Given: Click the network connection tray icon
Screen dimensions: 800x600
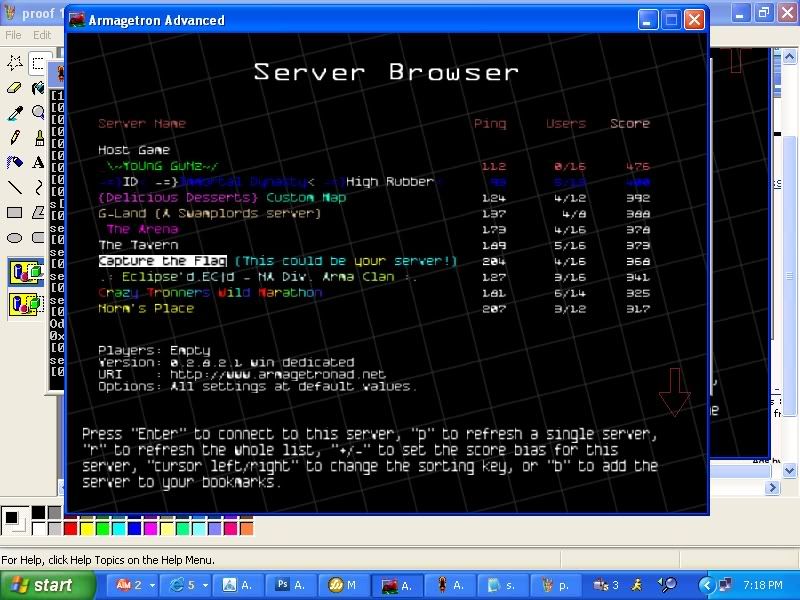Looking at the screenshot, I should 724,585.
